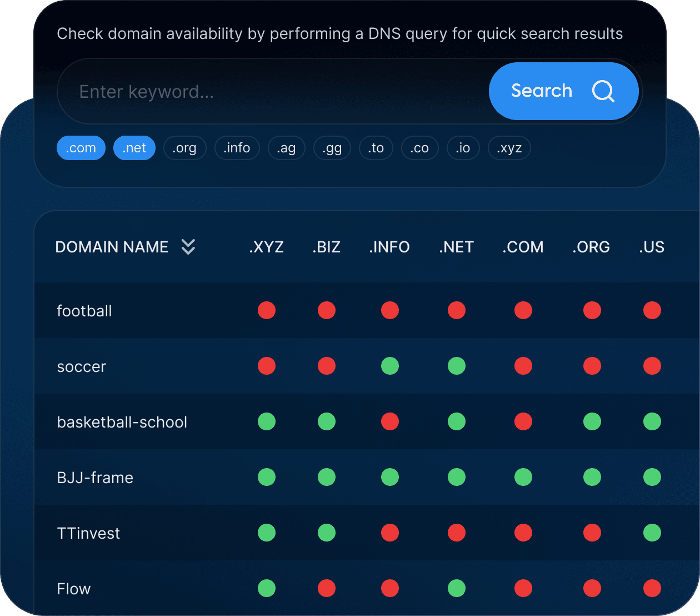This screenshot has width=700, height=616.
Task: Click football's red .XYZ status dot
Action: tap(267, 310)
